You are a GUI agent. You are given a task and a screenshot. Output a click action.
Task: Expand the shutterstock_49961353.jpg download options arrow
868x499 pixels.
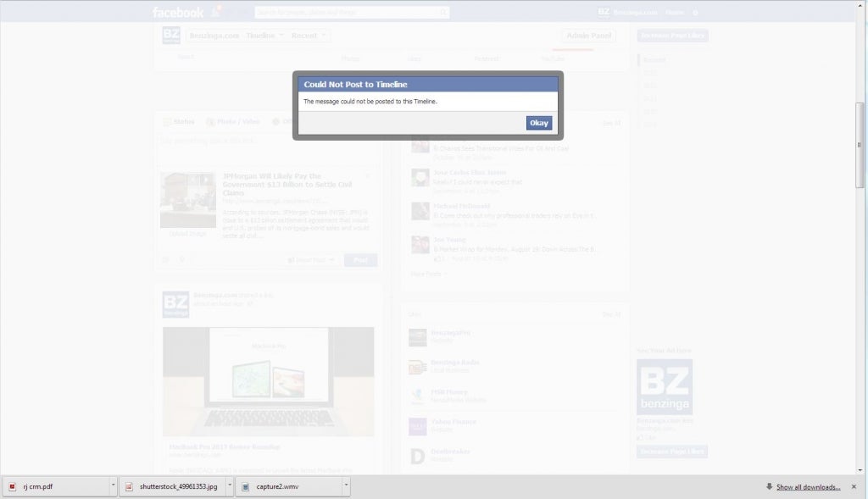click(229, 485)
